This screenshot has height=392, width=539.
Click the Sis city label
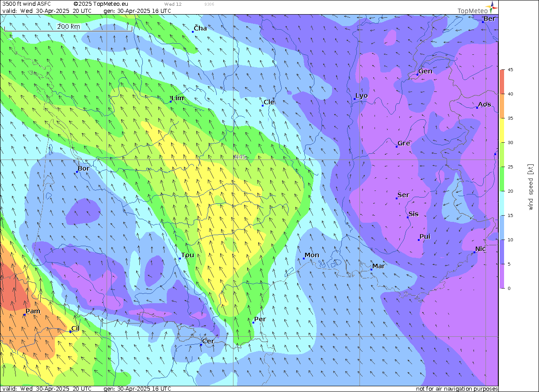[413, 214]
